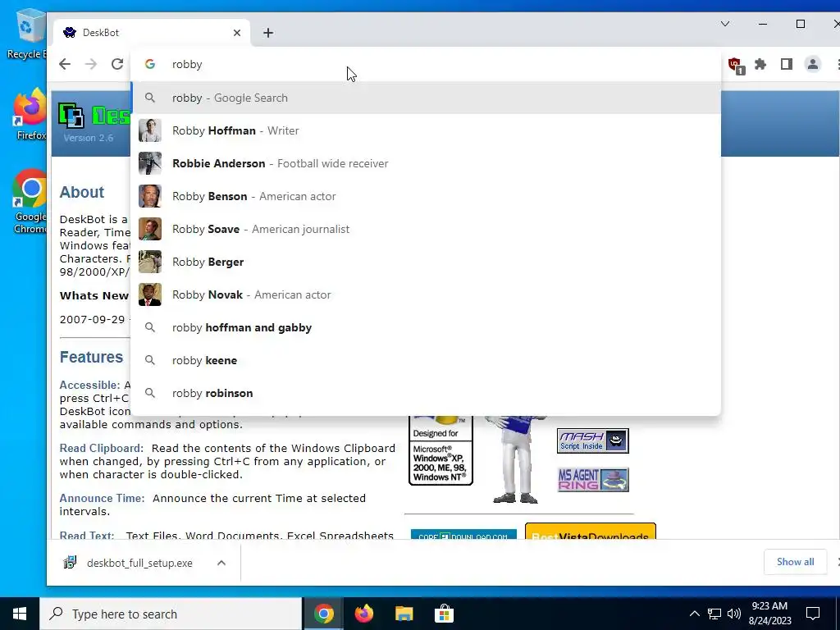Choose 'robby robinson' suggestion
The image size is (840, 630).
click(426, 393)
